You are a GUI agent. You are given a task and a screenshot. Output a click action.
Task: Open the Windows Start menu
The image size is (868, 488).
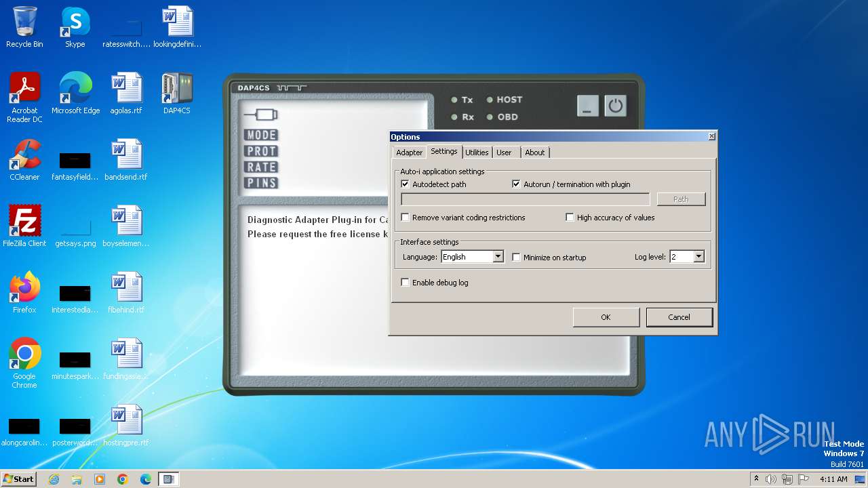click(x=19, y=479)
